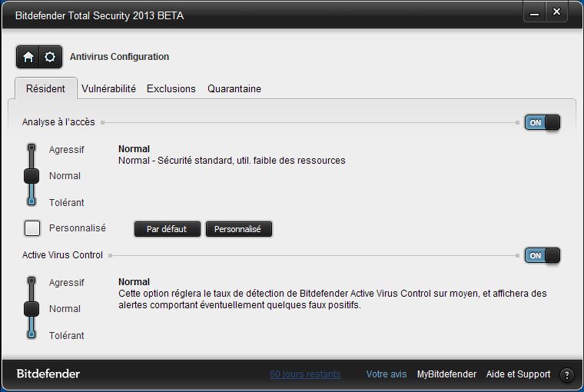Toggle Active Virus Control switch off
Viewport: 584px width, 392px height.
coord(542,255)
